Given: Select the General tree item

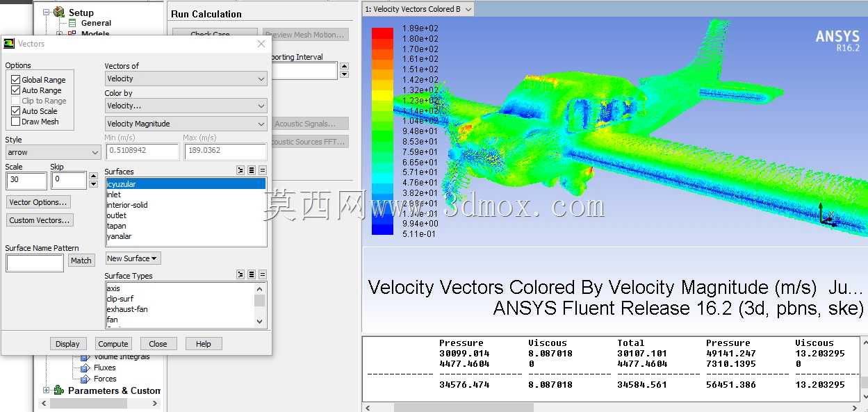Looking at the screenshot, I should [x=96, y=23].
